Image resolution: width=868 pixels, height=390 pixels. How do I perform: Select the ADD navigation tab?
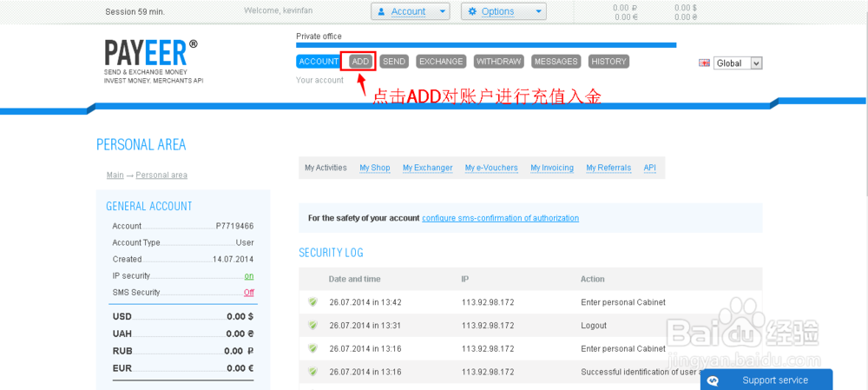point(360,62)
